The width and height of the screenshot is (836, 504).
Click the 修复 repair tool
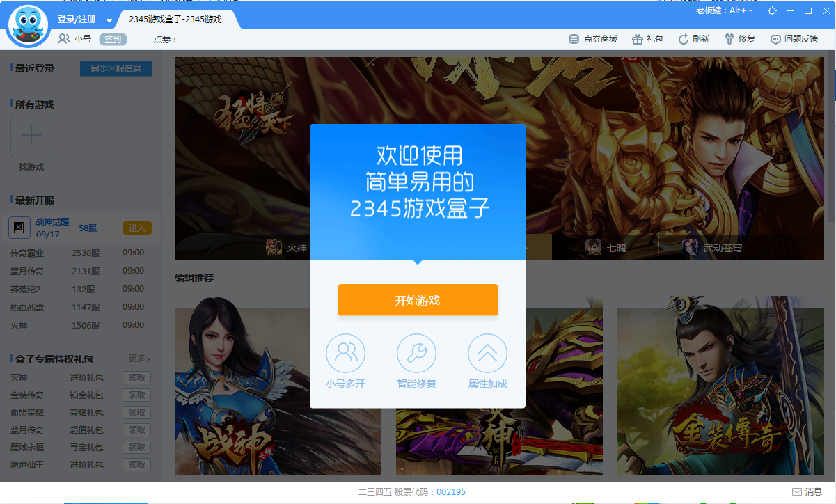740,39
